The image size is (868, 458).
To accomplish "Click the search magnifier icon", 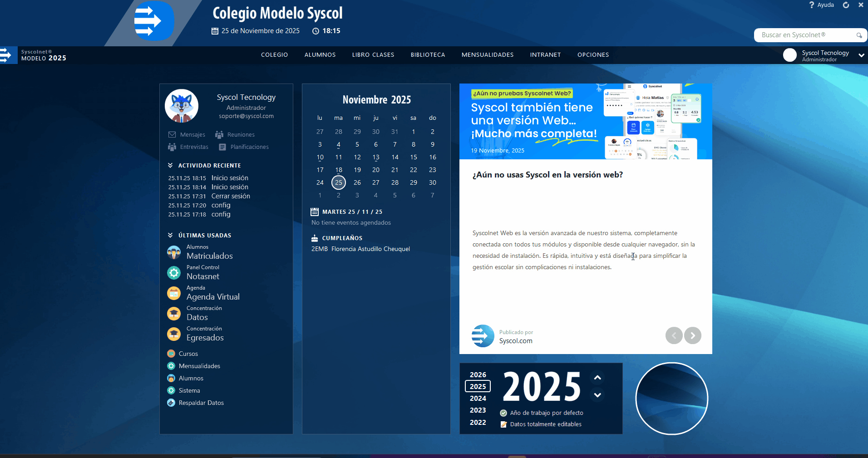I will 859,35.
